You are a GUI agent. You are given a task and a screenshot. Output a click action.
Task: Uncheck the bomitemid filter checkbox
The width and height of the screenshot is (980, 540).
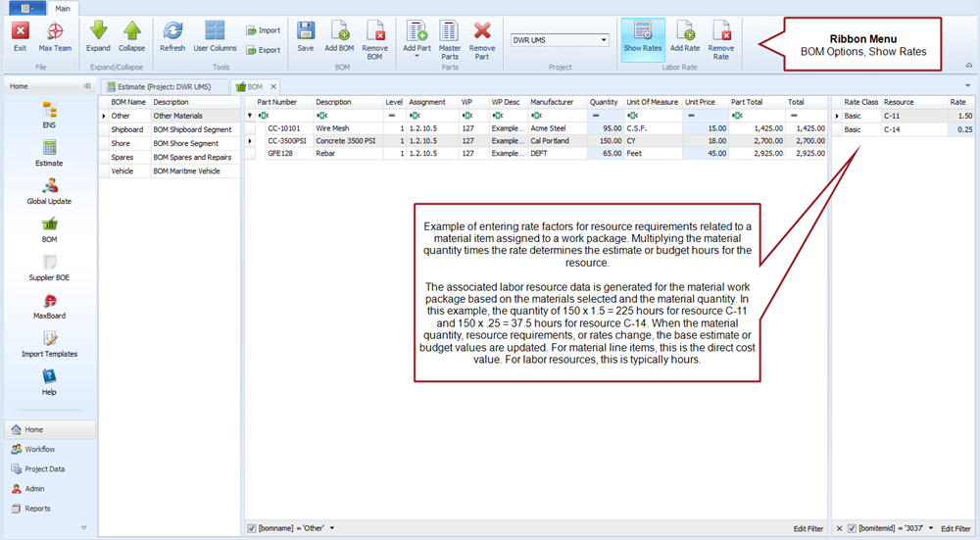(x=852, y=529)
